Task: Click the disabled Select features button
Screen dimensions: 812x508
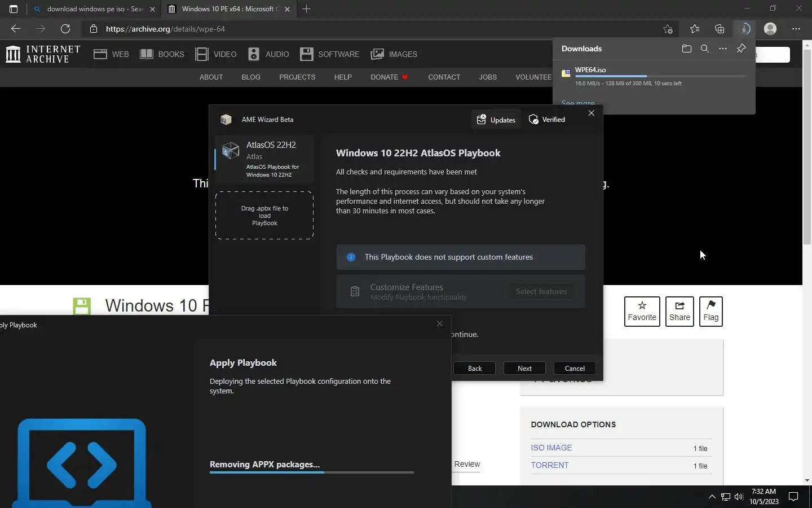Action: (x=541, y=291)
